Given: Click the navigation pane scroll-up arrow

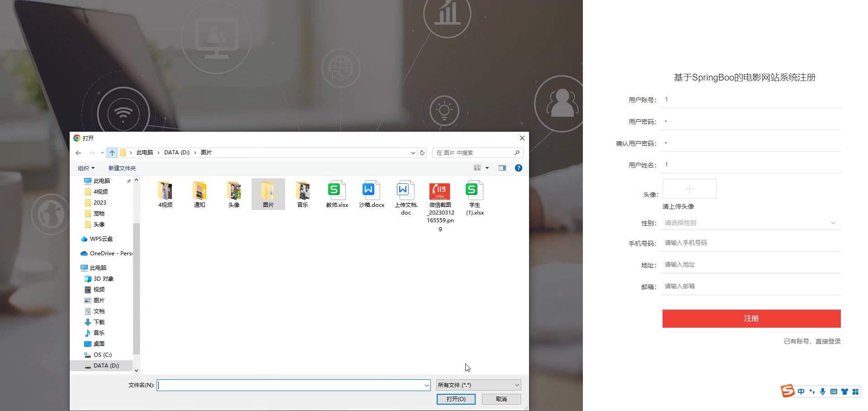Looking at the screenshot, I should pos(136,180).
